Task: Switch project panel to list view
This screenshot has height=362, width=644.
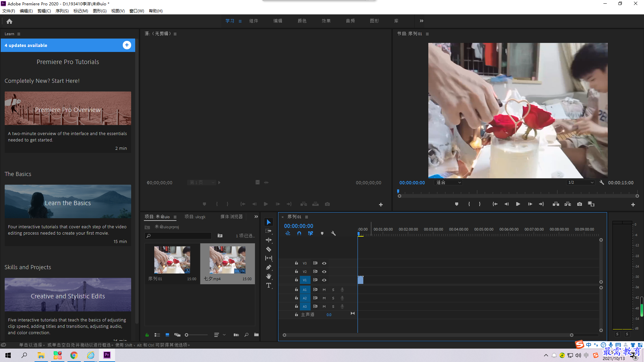Action: click(x=157, y=335)
